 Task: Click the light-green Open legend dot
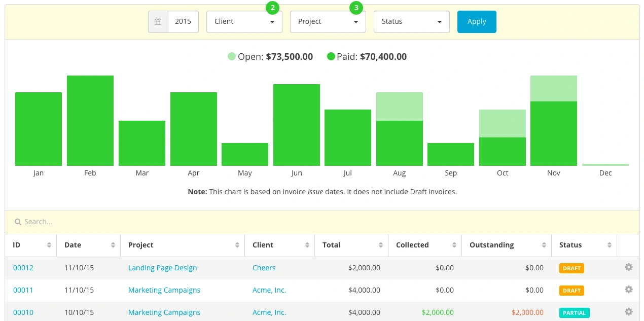click(232, 56)
